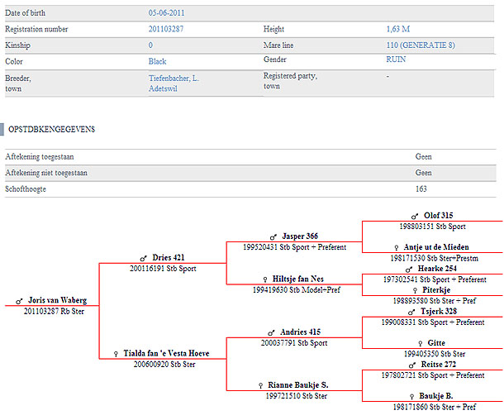504x420 pixels.
Task: Click the male symbol before Tsjerk 328
Action: pyautogui.click(x=412, y=312)
